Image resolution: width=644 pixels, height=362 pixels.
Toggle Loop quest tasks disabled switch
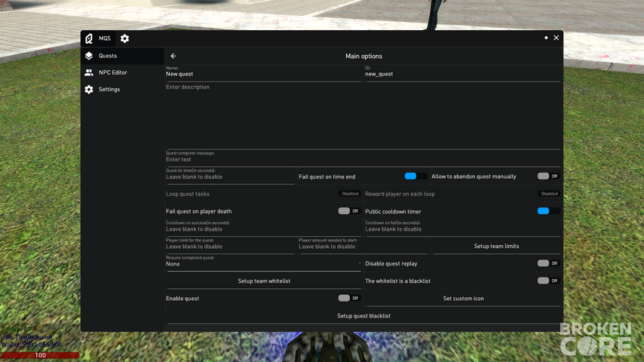tap(350, 194)
